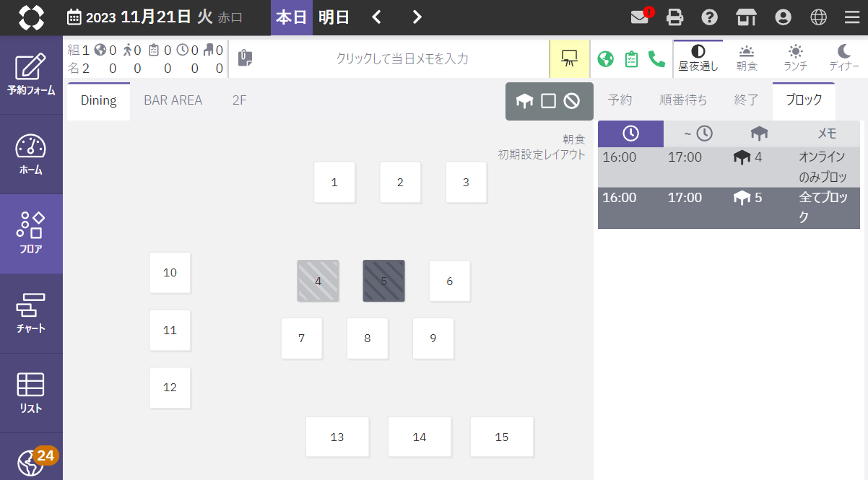Viewport: 868px width, 480px height.
Task: Open the mail notifications icon
Action: [640, 17]
